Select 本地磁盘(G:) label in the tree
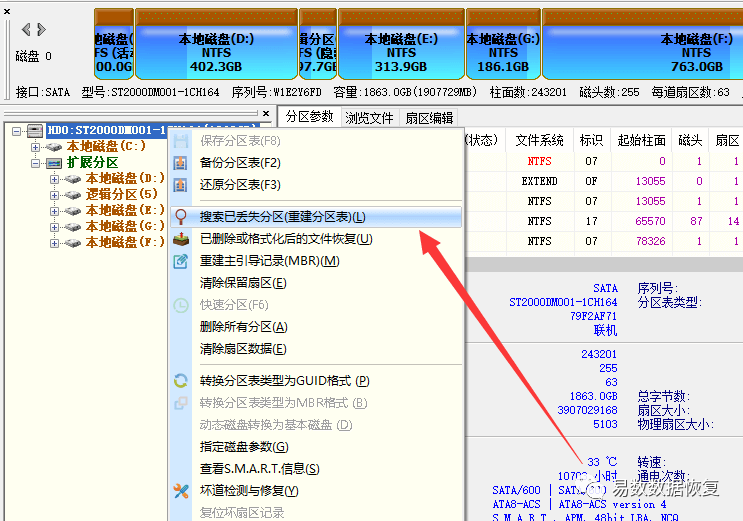 [125, 227]
